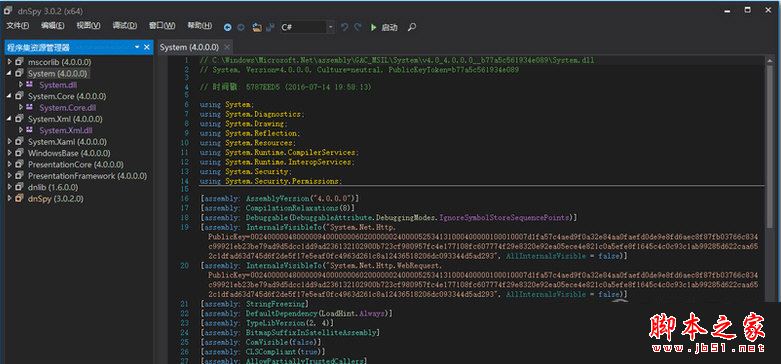The image size is (781, 364).
Task: Select dnSpy (3.0.2.0) in tree
Action: (x=56, y=199)
